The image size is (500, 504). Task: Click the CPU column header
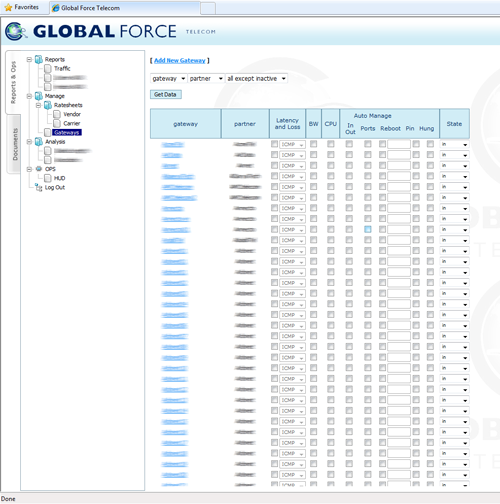point(331,124)
